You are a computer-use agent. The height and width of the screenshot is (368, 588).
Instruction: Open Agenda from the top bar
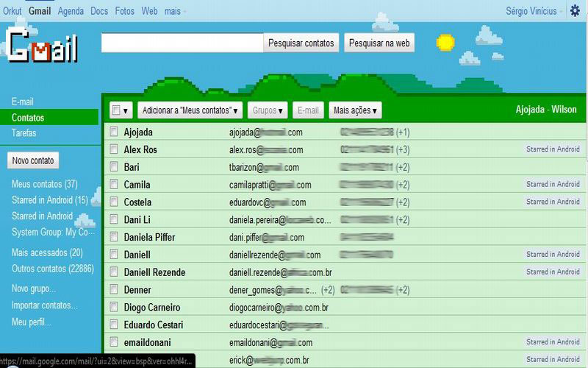click(71, 11)
